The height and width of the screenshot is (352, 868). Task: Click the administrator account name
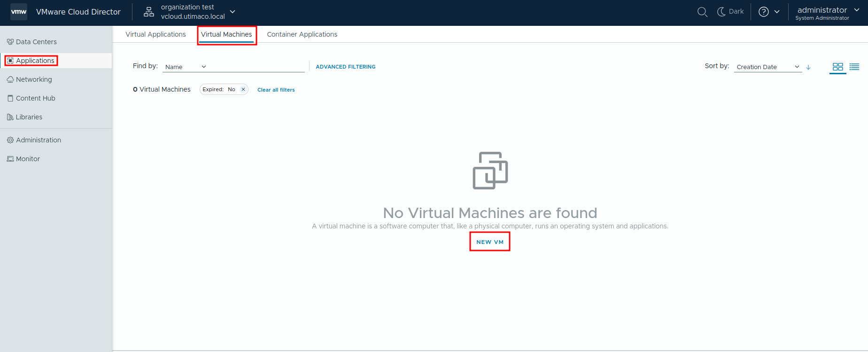pyautogui.click(x=822, y=10)
